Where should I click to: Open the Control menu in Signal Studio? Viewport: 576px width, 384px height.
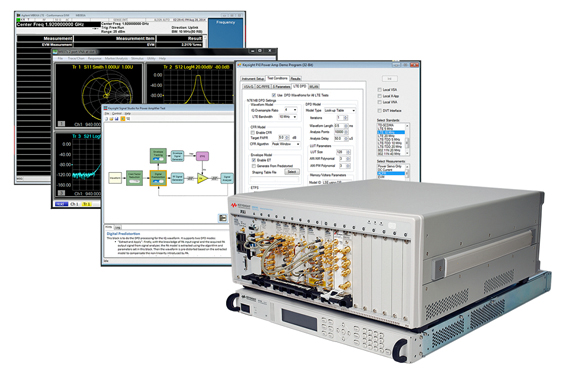pos(117,114)
